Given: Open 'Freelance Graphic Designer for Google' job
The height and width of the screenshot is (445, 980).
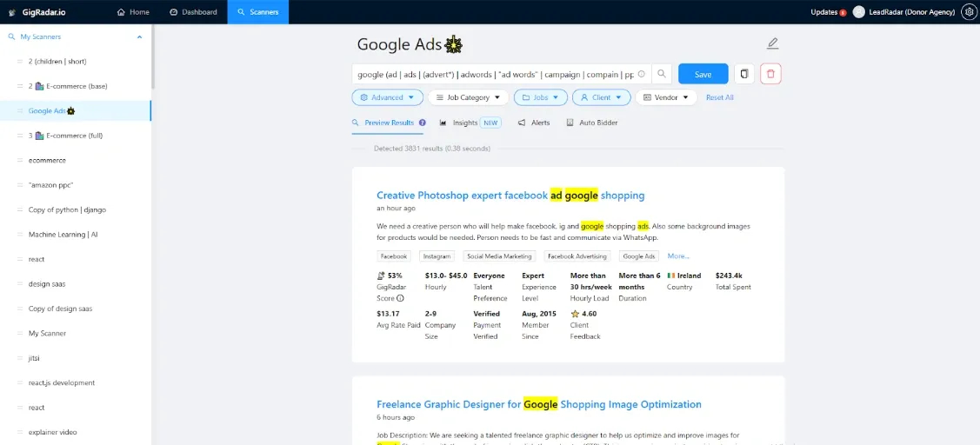Looking at the screenshot, I should tap(539, 404).
